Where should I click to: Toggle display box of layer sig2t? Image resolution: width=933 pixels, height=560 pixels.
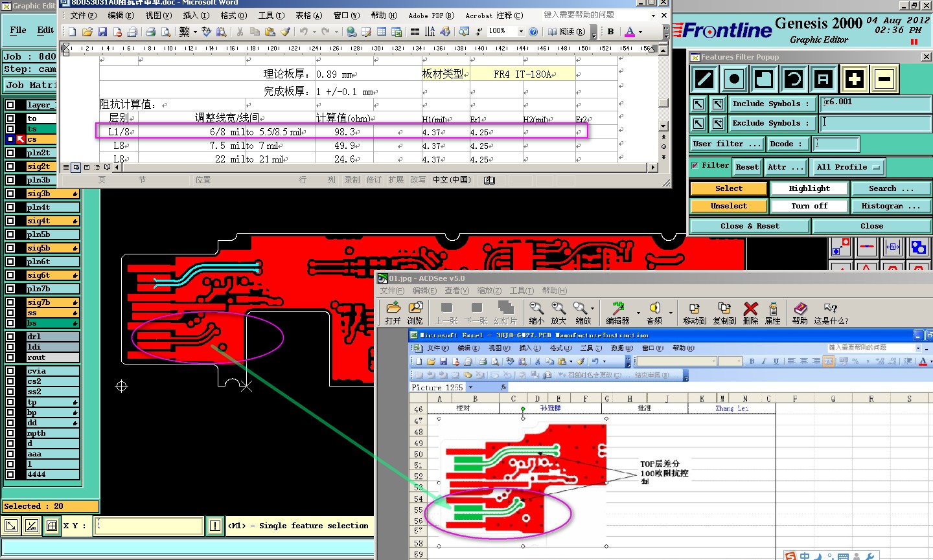(10, 166)
